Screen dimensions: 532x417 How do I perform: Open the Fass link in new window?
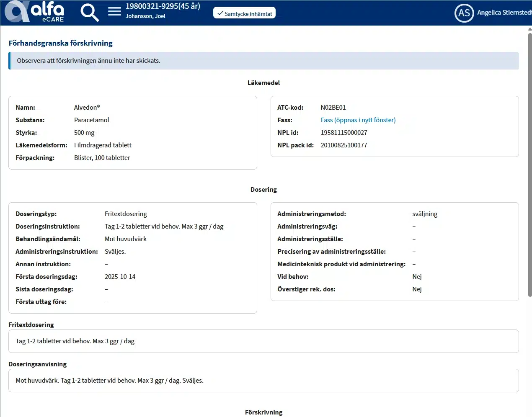tap(358, 120)
